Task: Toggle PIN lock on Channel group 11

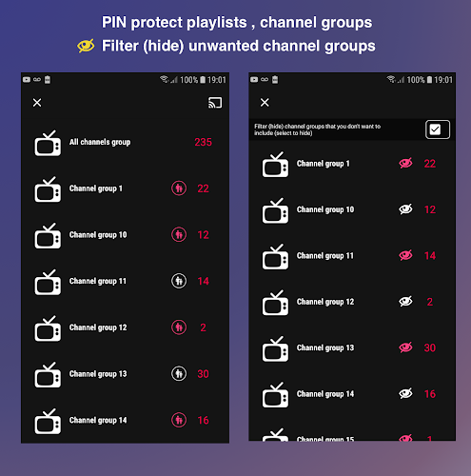Action: [179, 281]
